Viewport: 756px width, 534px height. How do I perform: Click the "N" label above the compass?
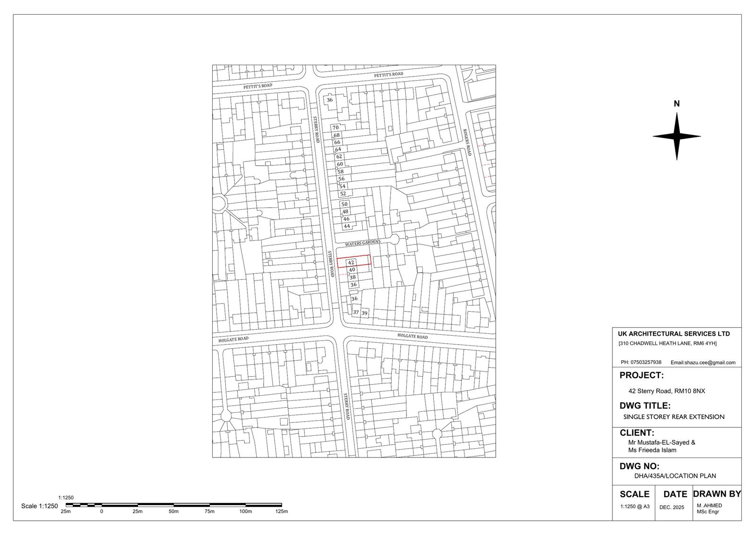(677, 104)
